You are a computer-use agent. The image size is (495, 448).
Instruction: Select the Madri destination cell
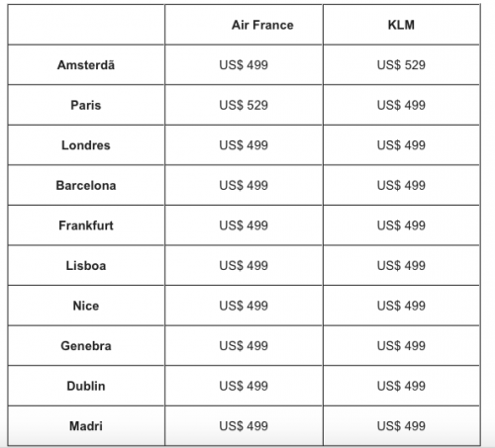86,426
